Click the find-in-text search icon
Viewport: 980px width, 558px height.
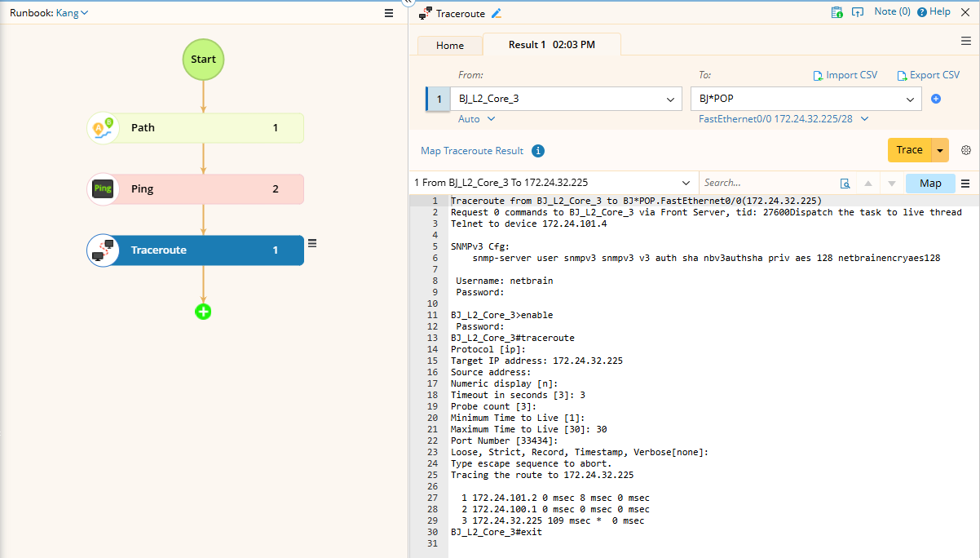click(x=845, y=184)
